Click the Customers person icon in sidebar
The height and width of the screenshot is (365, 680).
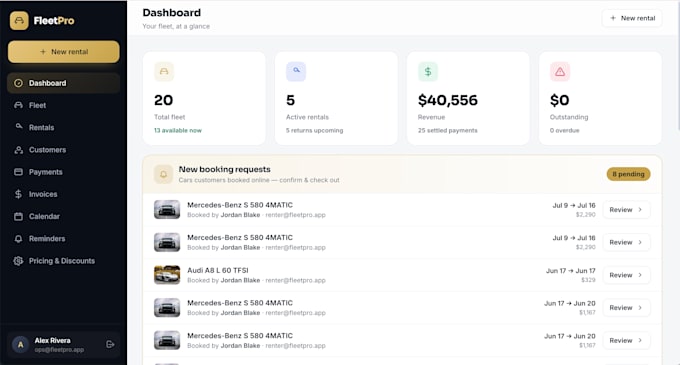pos(18,150)
